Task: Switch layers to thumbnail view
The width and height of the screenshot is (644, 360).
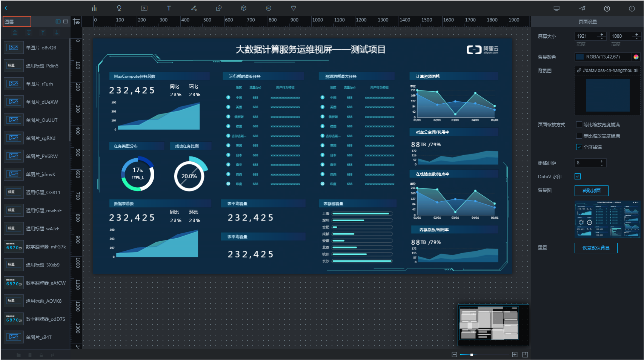Action: click(x=58, y=21)
